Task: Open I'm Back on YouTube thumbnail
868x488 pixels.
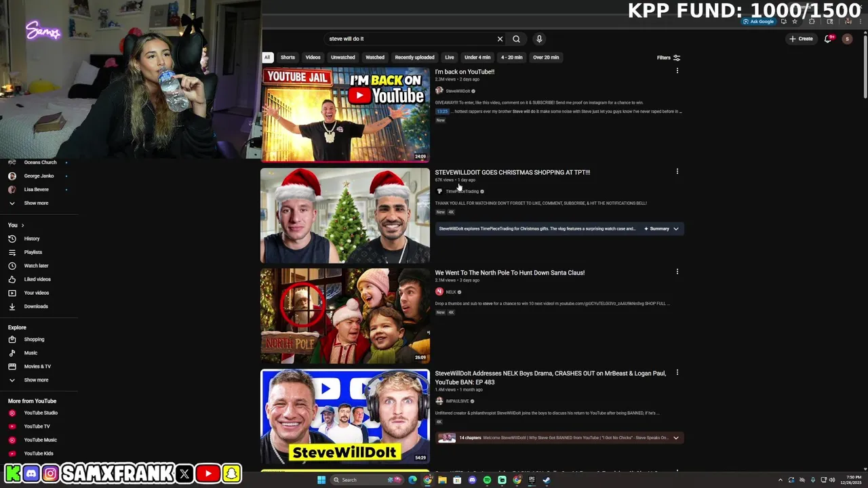Action: coord(345,115)
